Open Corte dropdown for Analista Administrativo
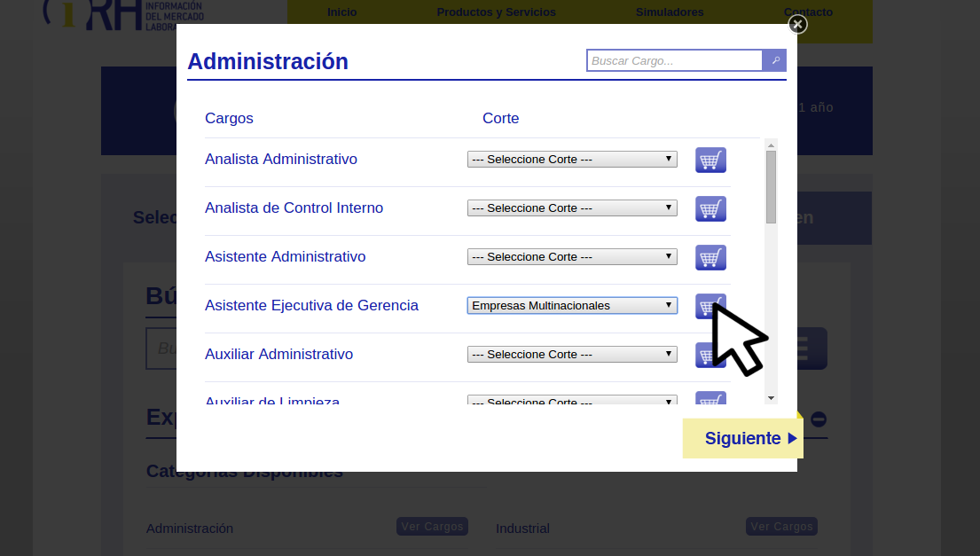The height and width of the screenshot is (556, 980). tap(572, 160)
